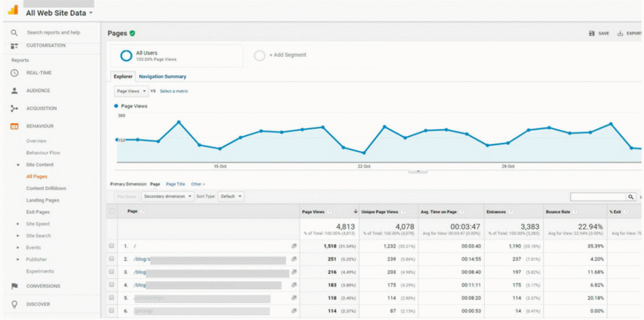Viewport: 644px width, 320px height.
Task: Open the Sort Type Default dropdown
Action: click(x=231, y=197)
